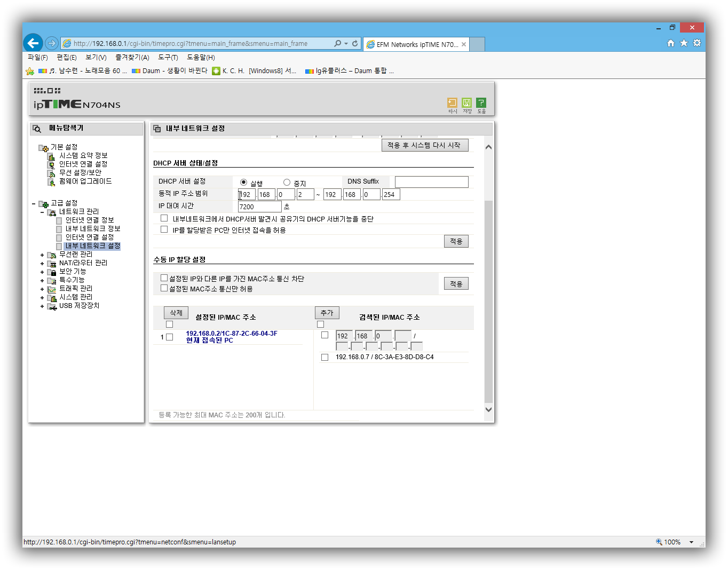Select the 중지 radio button for DHCP server
Image resolution: width=728 pixels, height=570 pixels.
pyautogui.click(x=287, y=183)
